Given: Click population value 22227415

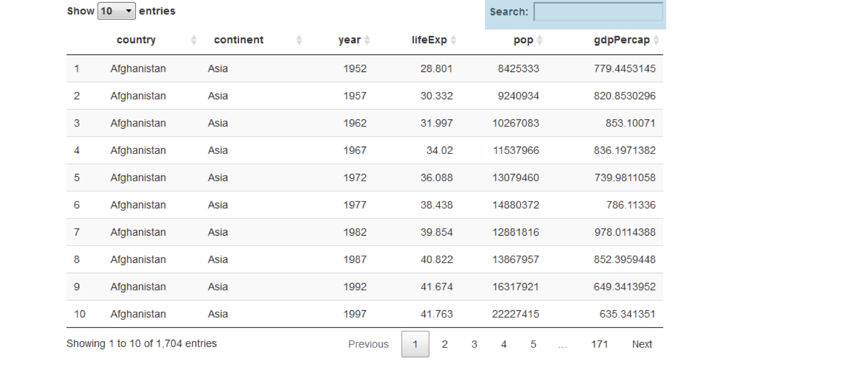Looking at the screenshot, I should 516,313.
